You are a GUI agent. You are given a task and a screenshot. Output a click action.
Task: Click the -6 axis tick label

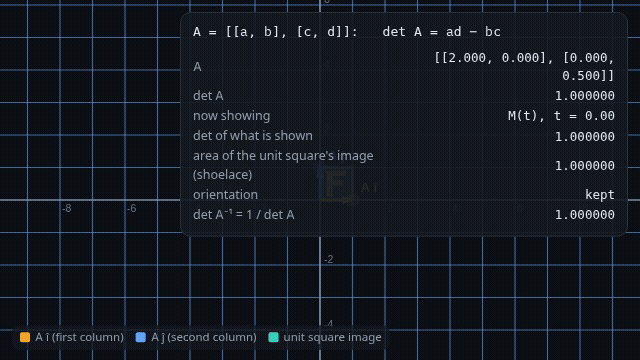[x=131, y=209]
